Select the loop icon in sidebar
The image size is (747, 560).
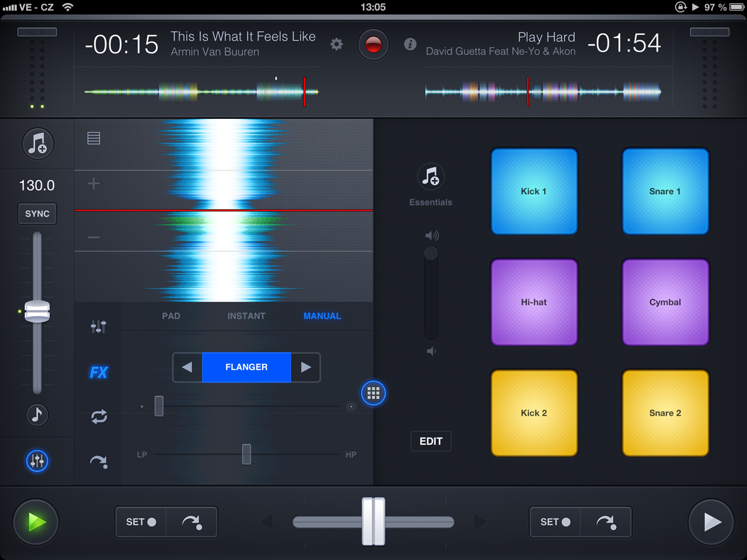coord(98,417)
